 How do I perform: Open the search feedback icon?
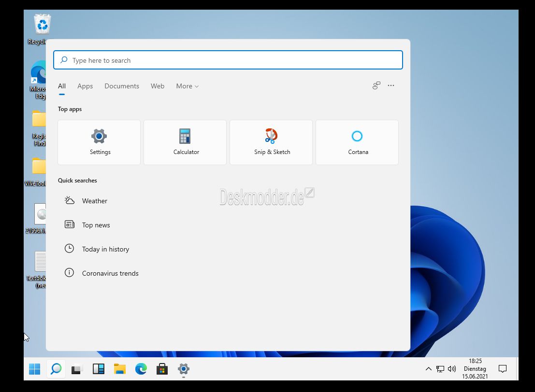(x=376, y=85)
